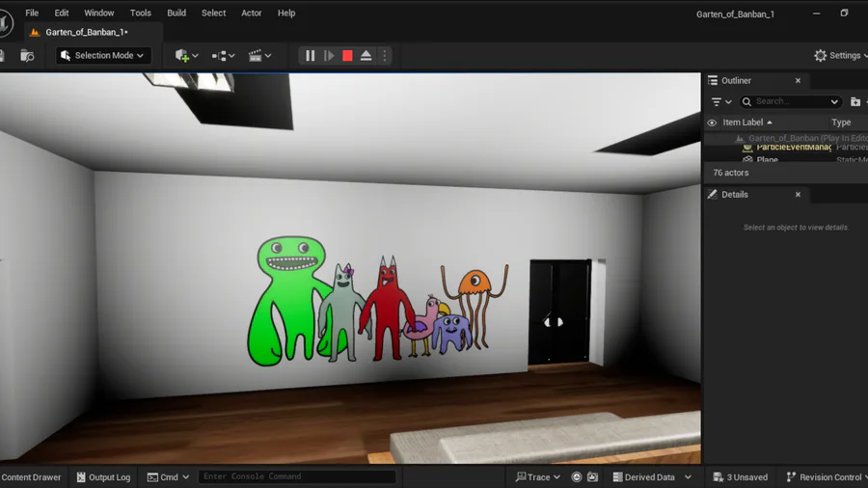The height and width of the screenshot is (488, 868).
Task: Advance one frame with the step button
Action: (329, 55)
